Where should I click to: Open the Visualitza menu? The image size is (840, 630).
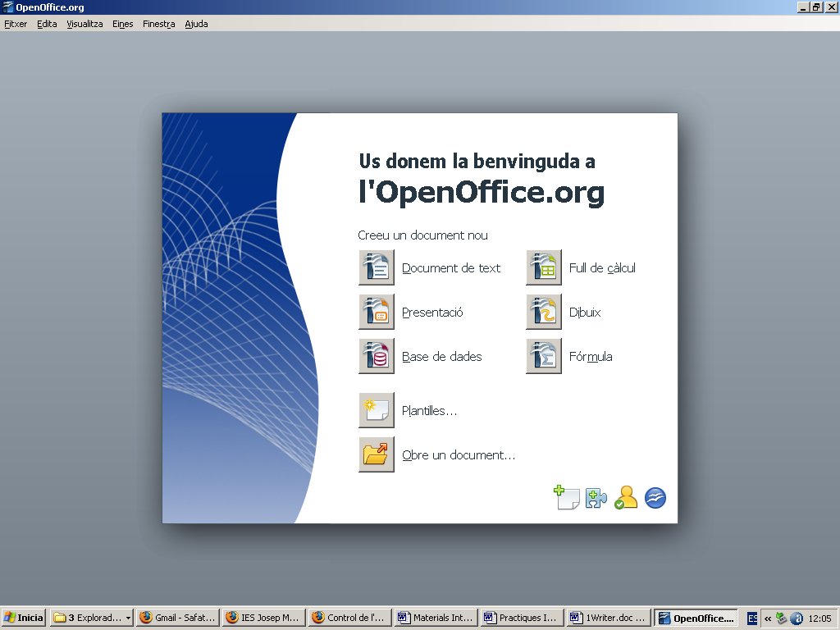point(84,24)
